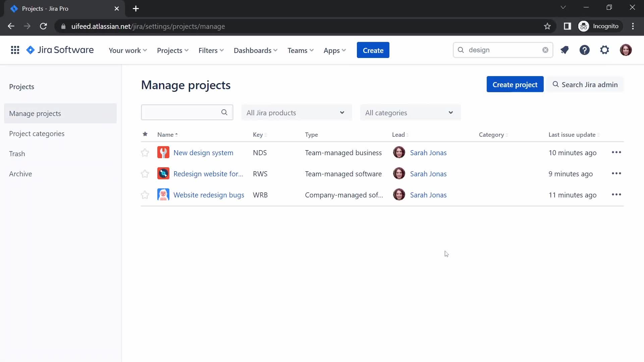This screenshot has height=362, width=644.
Task: Click Sarah Jonas avatar in NDS row
Action: pyautogui.click(x=399, y=153)
